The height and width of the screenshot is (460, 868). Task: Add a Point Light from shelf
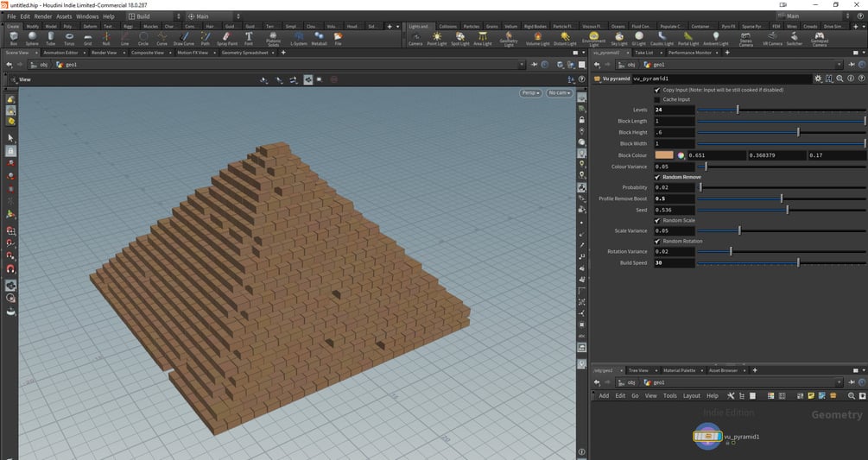(436, 38)
